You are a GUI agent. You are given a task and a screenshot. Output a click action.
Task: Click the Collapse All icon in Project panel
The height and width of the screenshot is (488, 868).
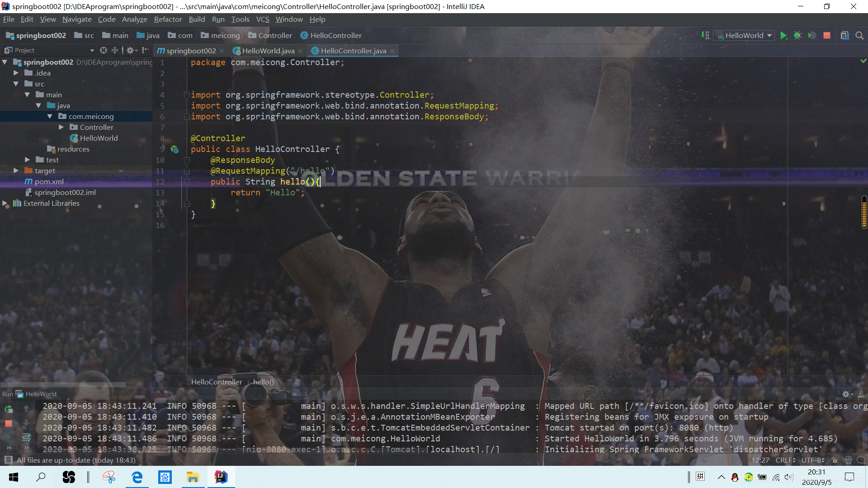(x=115, y=50)
